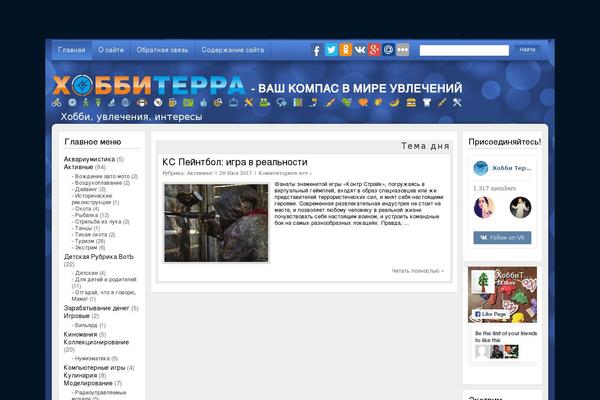
Task: Open Коллекционирование category
Action: [96, 342]
